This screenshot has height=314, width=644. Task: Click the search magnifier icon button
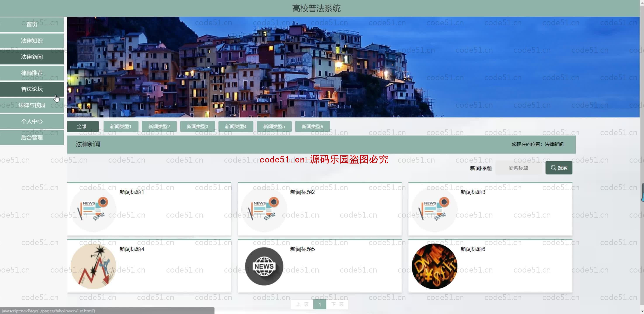point(559,168)
